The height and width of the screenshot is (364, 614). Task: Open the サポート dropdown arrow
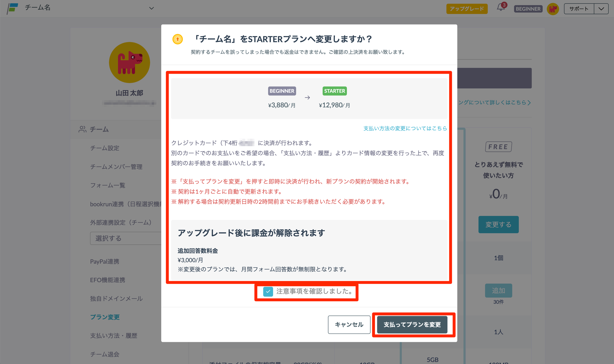coord(601,9)
